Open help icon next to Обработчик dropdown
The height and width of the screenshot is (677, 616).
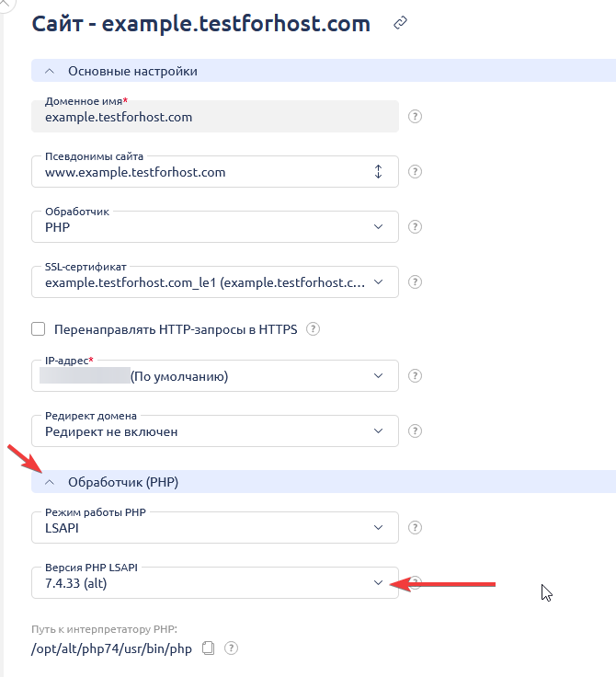coord(416,227)
